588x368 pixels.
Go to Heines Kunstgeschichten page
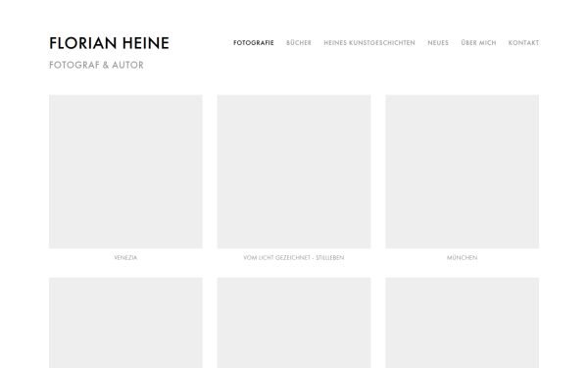click(x=369, y=43)
